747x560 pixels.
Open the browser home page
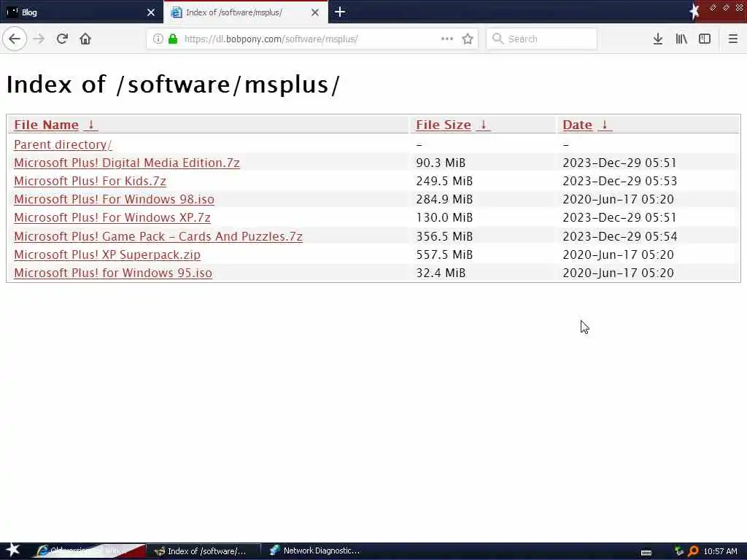pos(85,39)
